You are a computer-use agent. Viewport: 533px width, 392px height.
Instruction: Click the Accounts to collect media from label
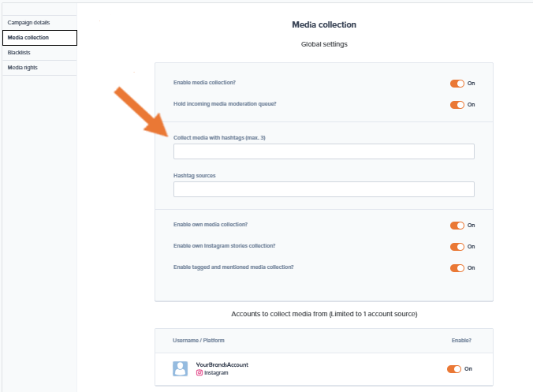coord(323,314)
